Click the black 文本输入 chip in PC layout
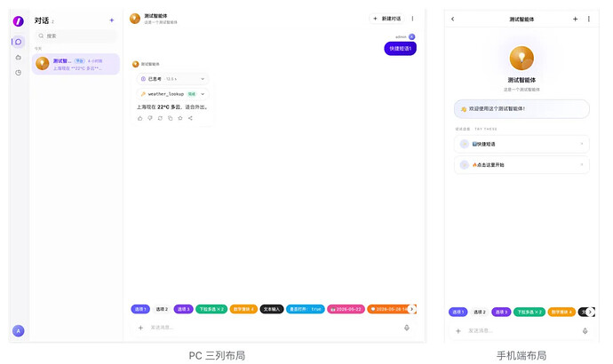 [x=272, y=309]
